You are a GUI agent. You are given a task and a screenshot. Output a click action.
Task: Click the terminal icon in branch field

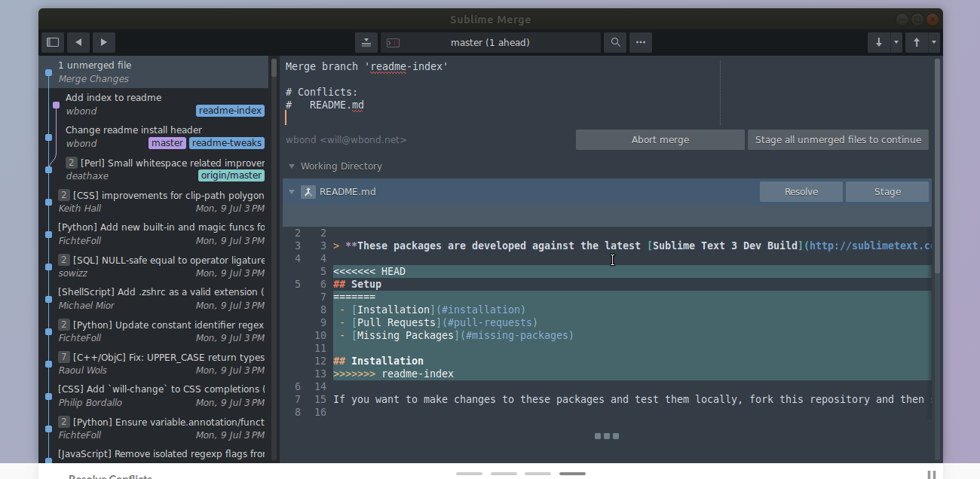coord(393,43)
